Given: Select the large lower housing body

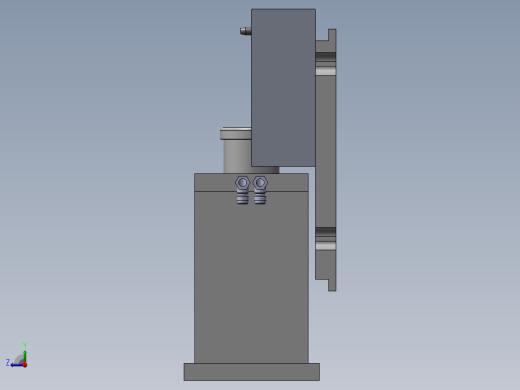Looking at the screenshot, I should [251, 277].
